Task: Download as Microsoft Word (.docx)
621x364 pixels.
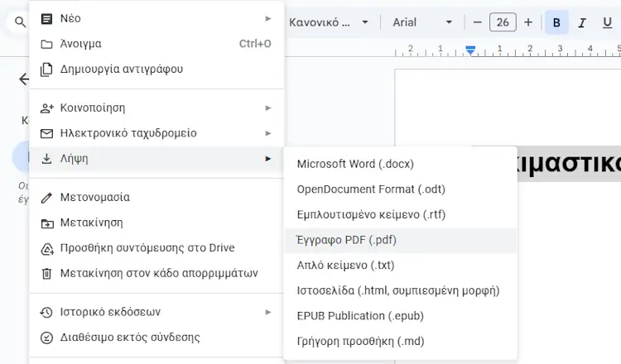Action: [401, 164]
